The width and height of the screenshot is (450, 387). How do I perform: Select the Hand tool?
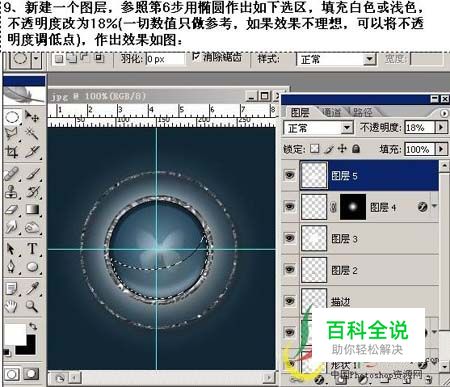(12, 306)
